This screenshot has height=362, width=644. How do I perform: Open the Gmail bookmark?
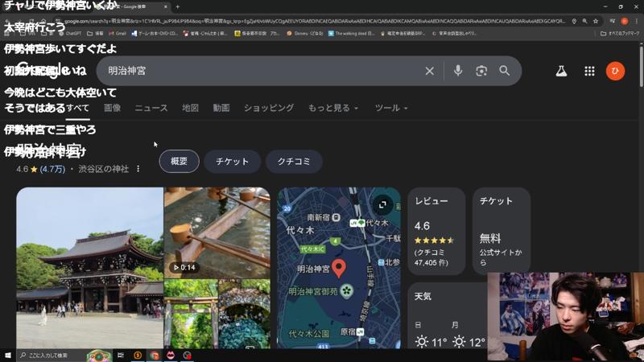click(118, 33)
